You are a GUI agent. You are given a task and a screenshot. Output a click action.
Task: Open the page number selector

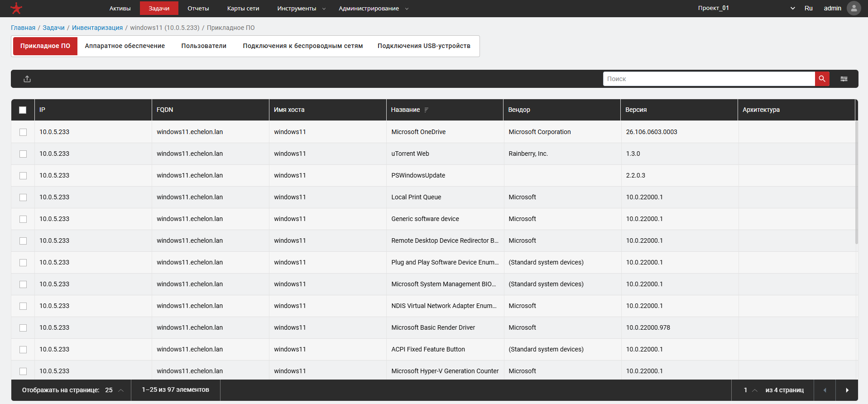(750, 390)
